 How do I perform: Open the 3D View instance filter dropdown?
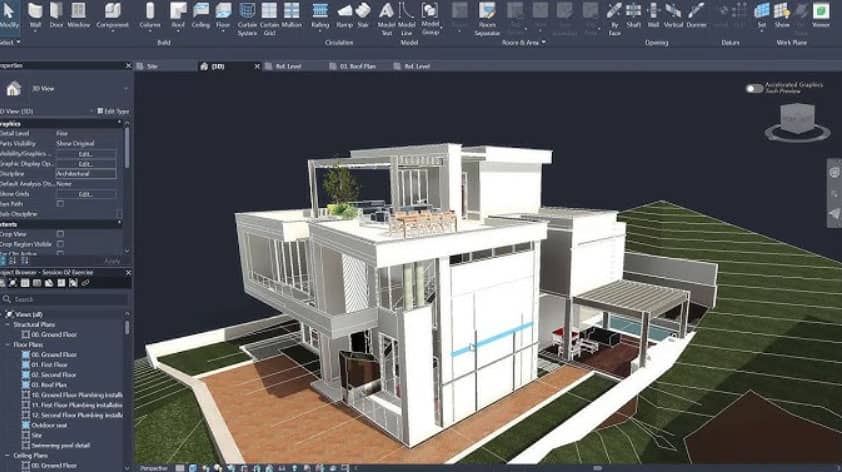[x=91, y=111]
